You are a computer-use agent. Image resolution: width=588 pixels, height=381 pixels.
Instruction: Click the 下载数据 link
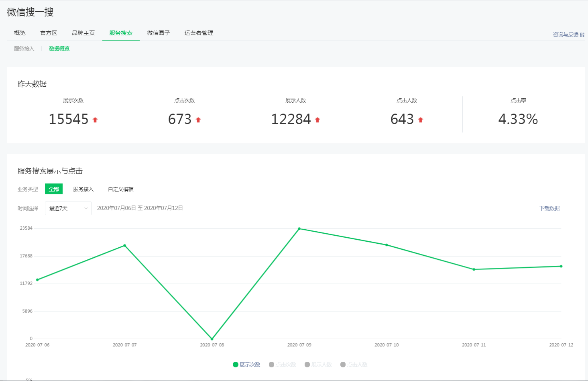point(549,208)
